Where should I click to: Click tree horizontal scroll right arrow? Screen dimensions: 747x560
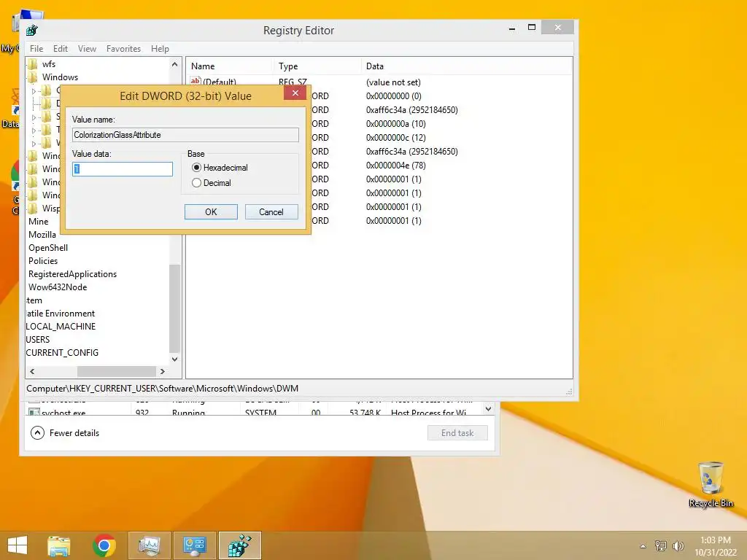pos(163,371)
